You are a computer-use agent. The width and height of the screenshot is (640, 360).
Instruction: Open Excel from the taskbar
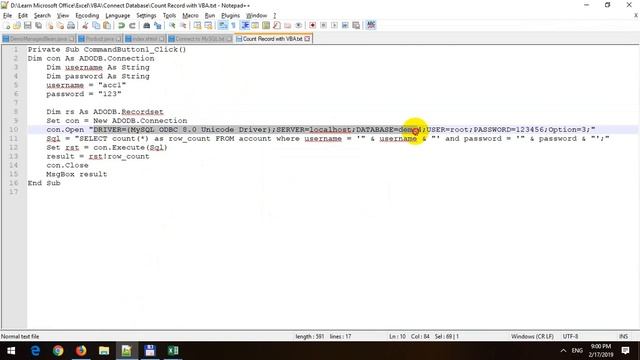[x=173, y=351]
